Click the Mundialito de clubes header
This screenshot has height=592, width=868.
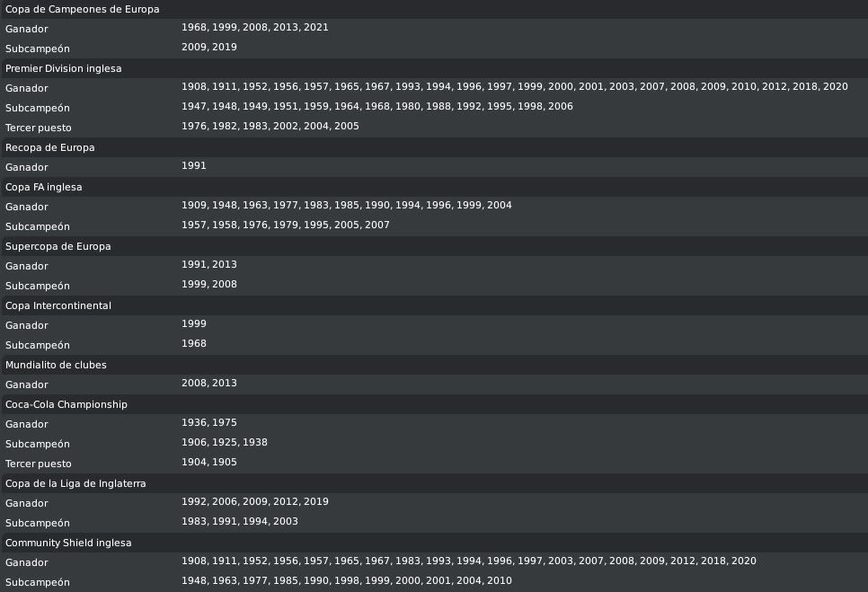tap(56, 365)
